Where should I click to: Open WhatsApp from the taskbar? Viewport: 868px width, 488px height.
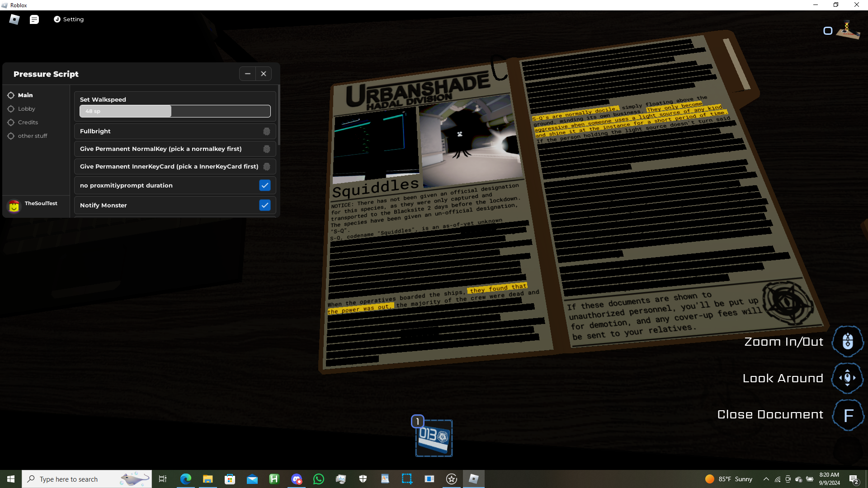click(x=319, y=479)
